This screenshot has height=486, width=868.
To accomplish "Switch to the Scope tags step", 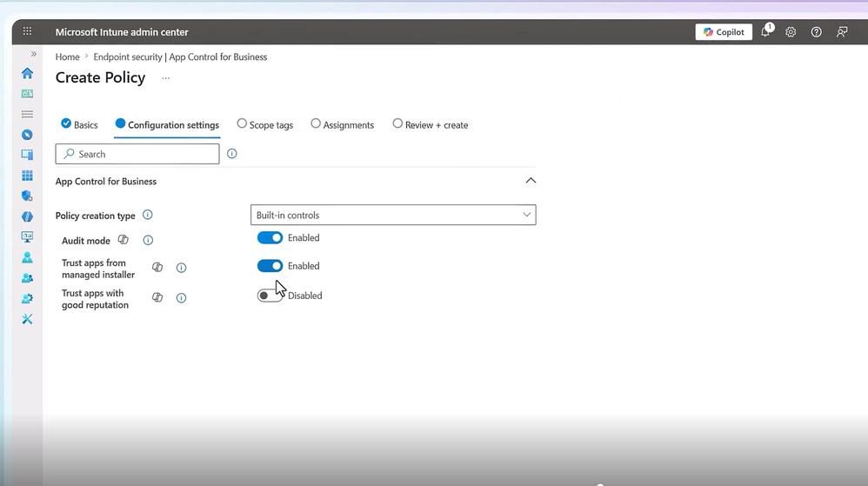I will (x=265, y=124).
